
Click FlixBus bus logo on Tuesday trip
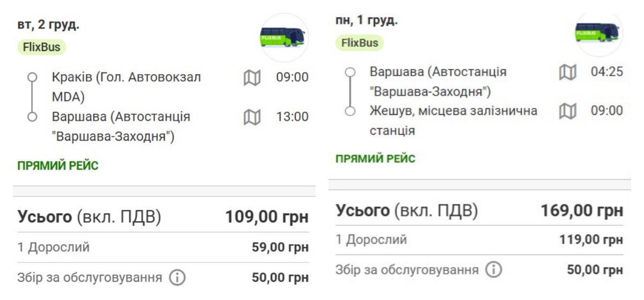click(x=283, y=36)
